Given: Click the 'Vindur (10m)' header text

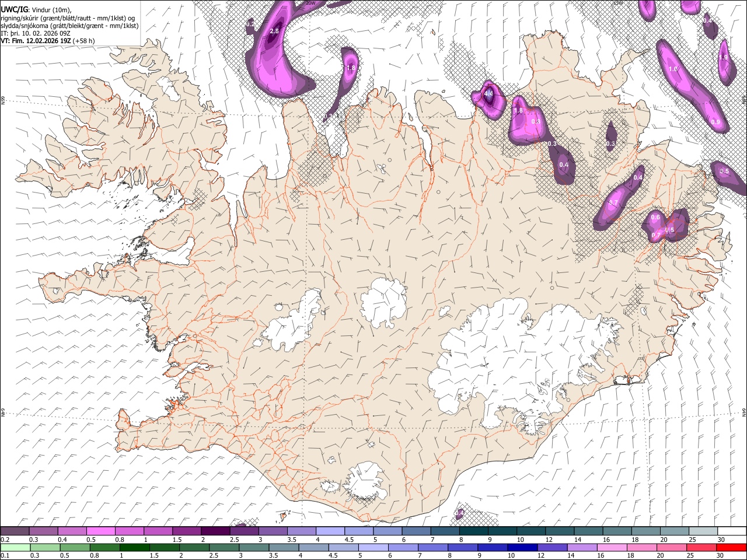Looking at the screenshot, I should point(50,9).
